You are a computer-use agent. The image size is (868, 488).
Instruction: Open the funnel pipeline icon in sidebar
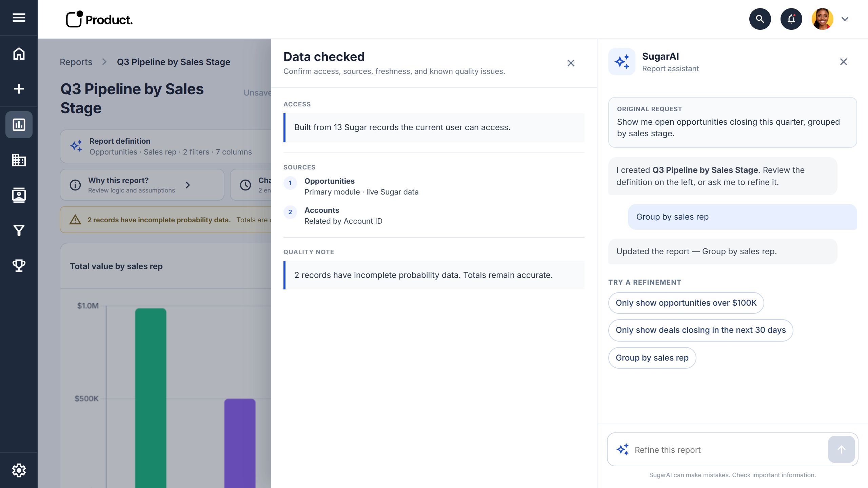click(19, 230)
